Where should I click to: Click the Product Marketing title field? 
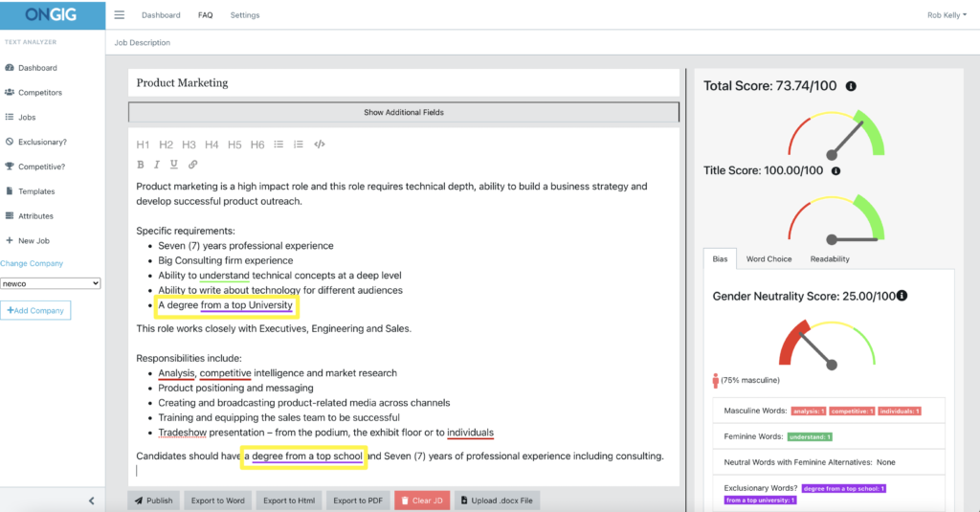coord(404,82)
